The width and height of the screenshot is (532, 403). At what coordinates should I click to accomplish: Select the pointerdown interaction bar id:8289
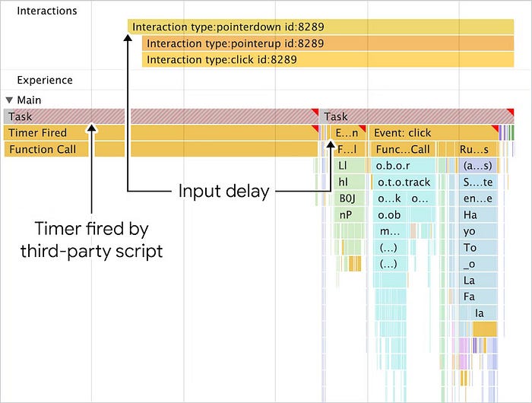click(x=321, y=27)
